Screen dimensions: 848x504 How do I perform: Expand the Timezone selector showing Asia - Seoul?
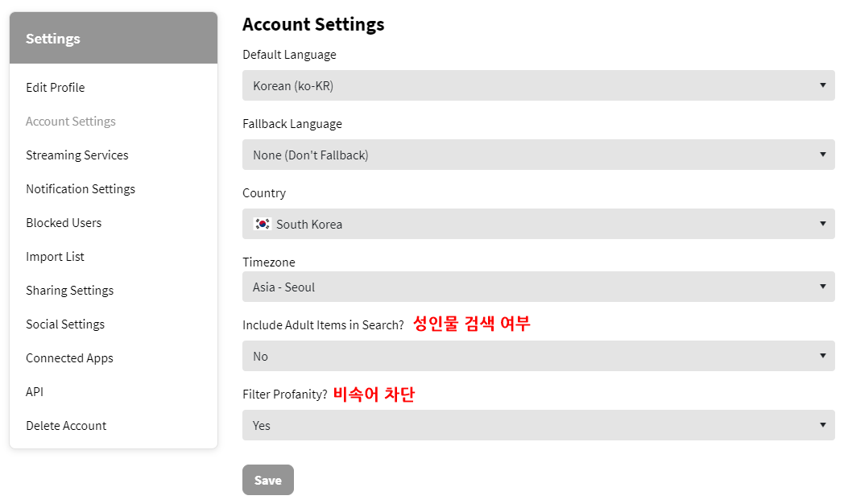[x=538, y=287]
